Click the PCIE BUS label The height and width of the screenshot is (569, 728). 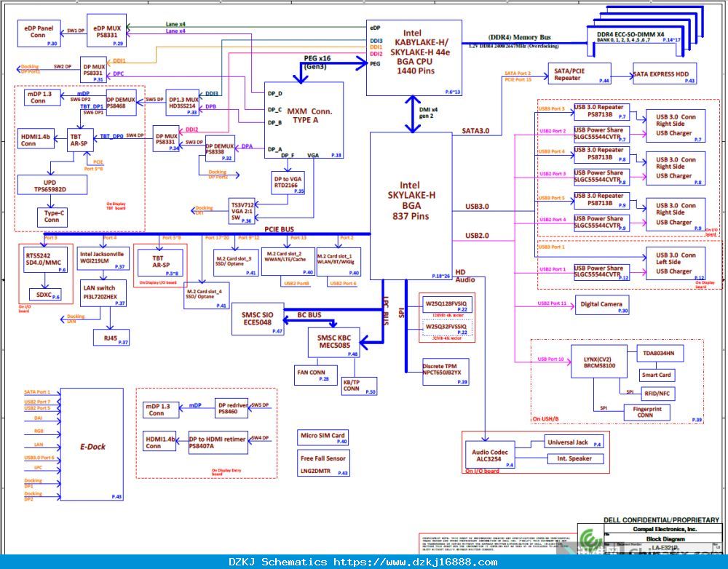click(279, 229)
